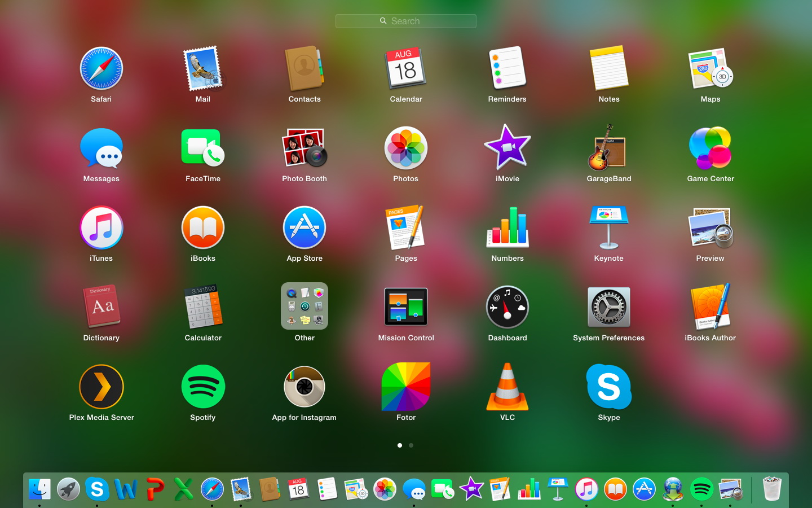Expand the Other apps folder
The width and height of the screenshot is (812, 508).
[x=304, y=306]
